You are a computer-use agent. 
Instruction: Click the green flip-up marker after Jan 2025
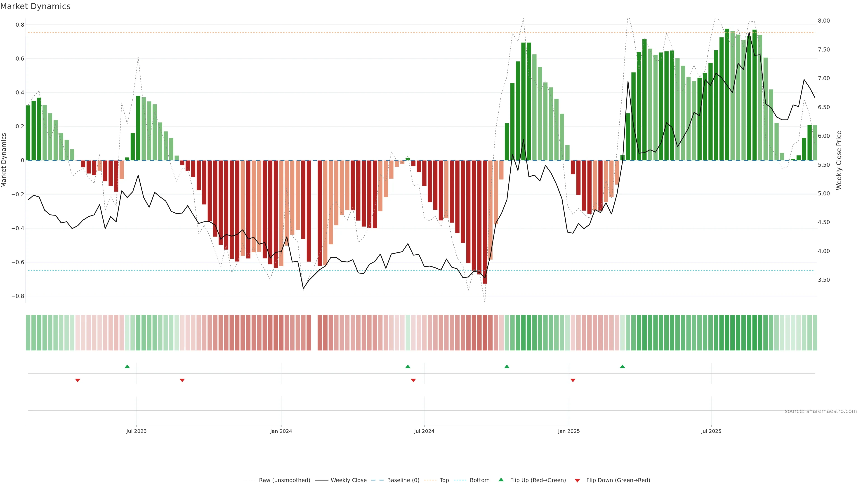coord(622,366)
